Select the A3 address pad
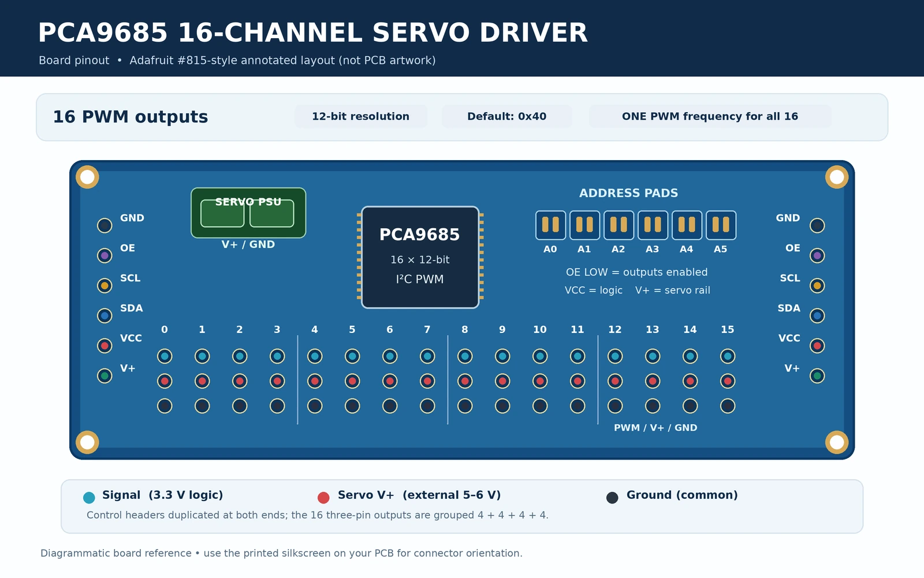 pos(653,225)
